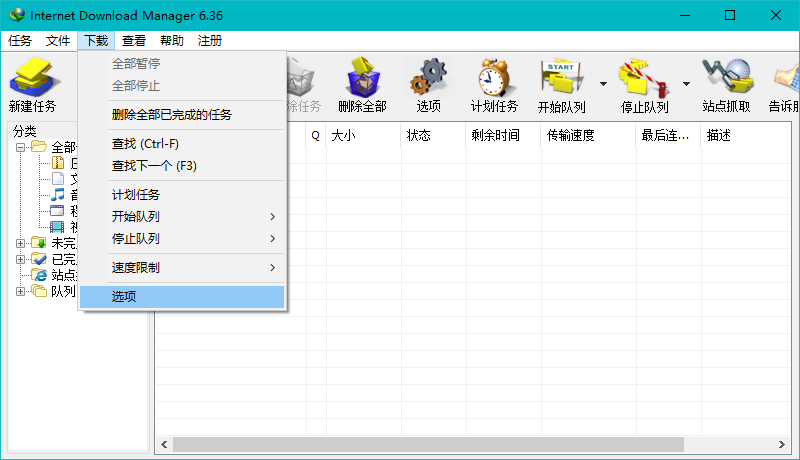Click the IDM logo in title bar
Screen dimensions: 800x460
point(17,15)
